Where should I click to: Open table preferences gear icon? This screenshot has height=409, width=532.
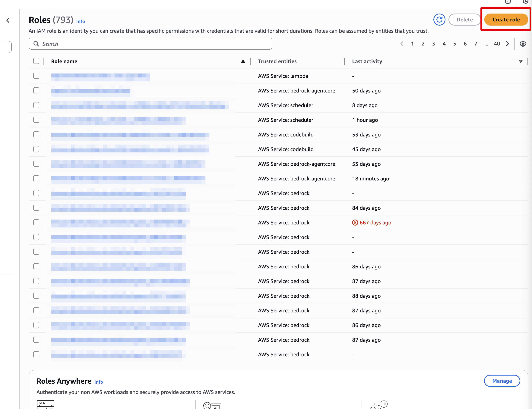click(523, 44)
